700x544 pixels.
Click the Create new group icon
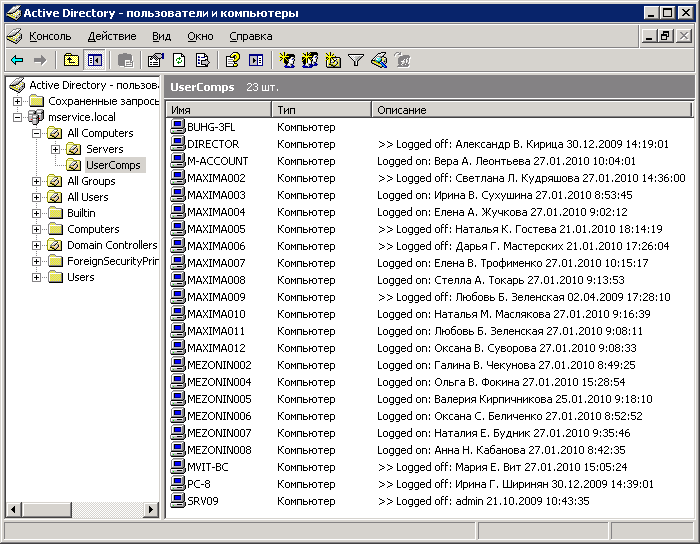310,61
